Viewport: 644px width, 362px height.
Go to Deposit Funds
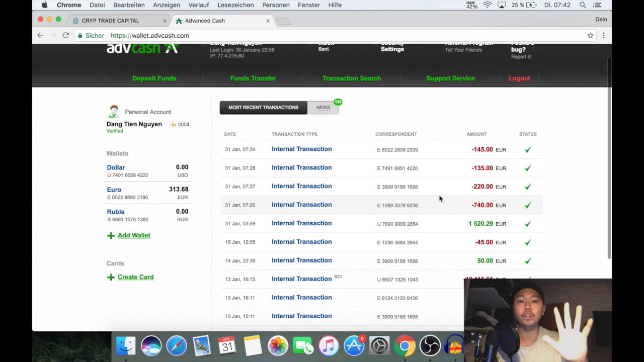tap(154, 78)
